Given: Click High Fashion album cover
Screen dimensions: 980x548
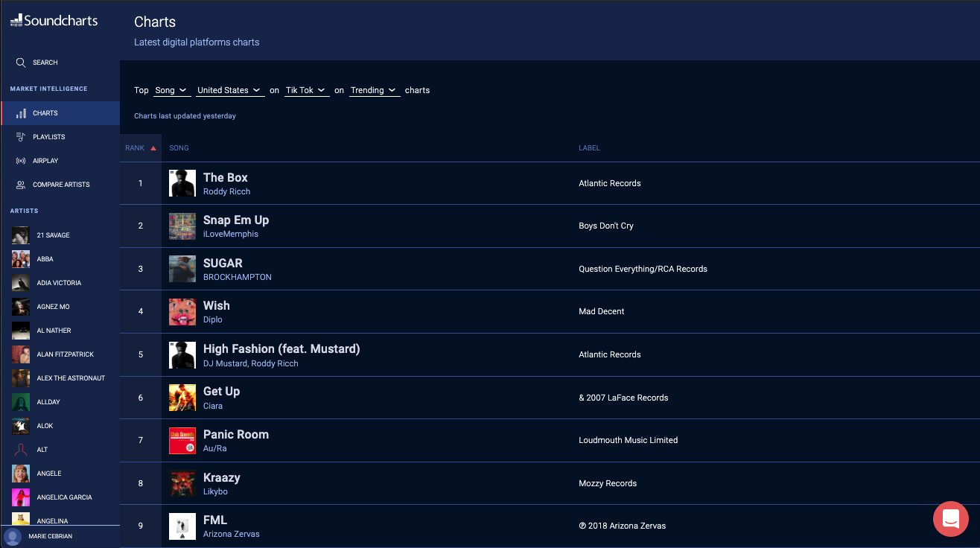Looking at the screenshot, I should 182,355.
